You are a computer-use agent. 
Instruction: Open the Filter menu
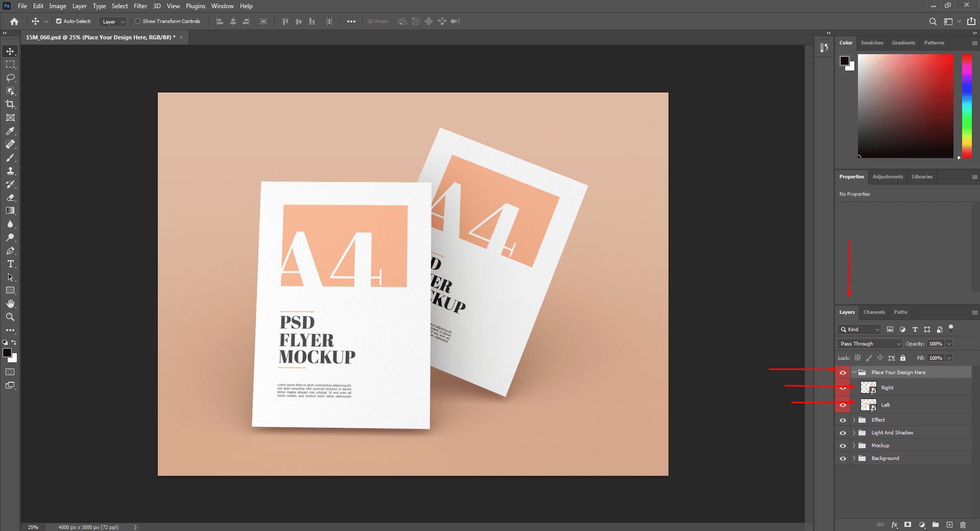pos(140,6)
